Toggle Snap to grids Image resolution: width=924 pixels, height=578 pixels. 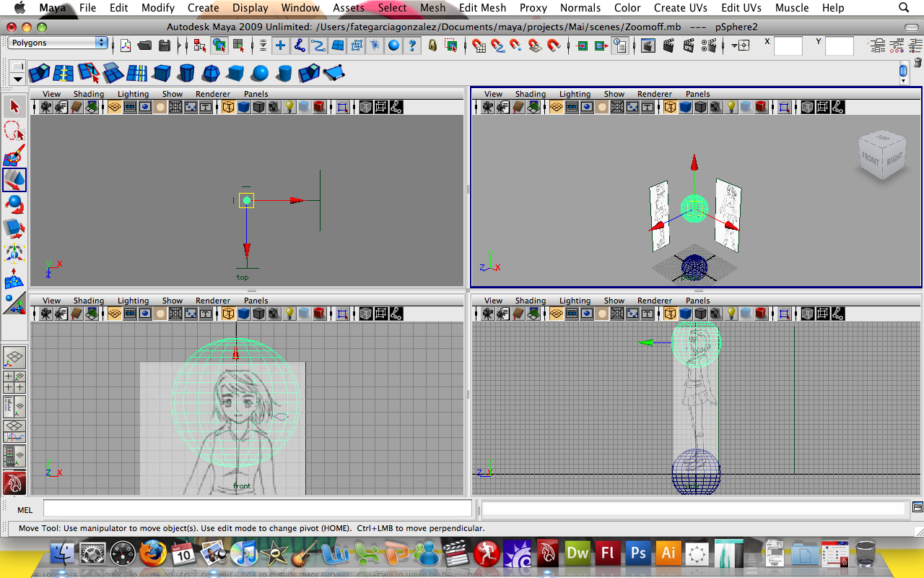pyautogui.click(x=479, y=46)
